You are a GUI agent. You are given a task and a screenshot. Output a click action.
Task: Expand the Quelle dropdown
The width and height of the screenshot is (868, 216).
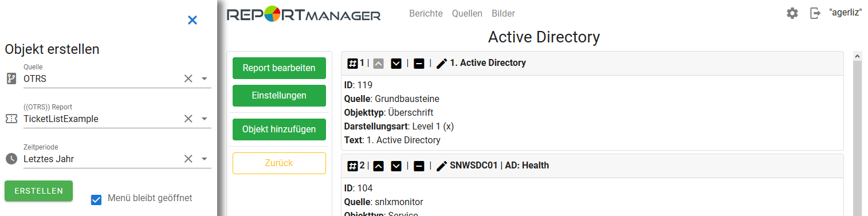[x=205, y=78]
